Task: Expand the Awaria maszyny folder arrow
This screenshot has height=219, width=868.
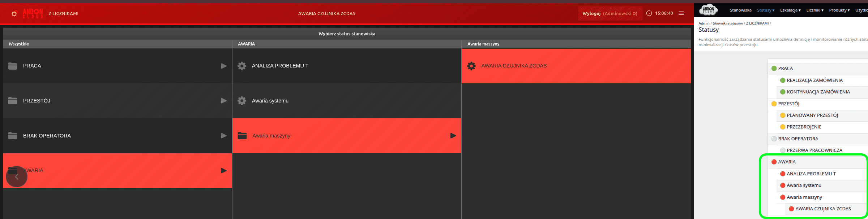Action: click(x=453, y=136)
